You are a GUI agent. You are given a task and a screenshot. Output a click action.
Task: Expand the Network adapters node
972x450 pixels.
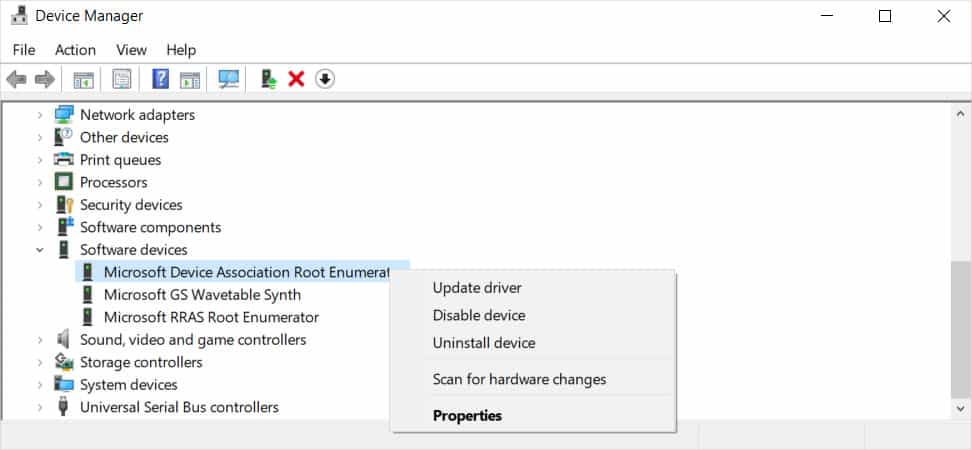click(x=40, y=115)
